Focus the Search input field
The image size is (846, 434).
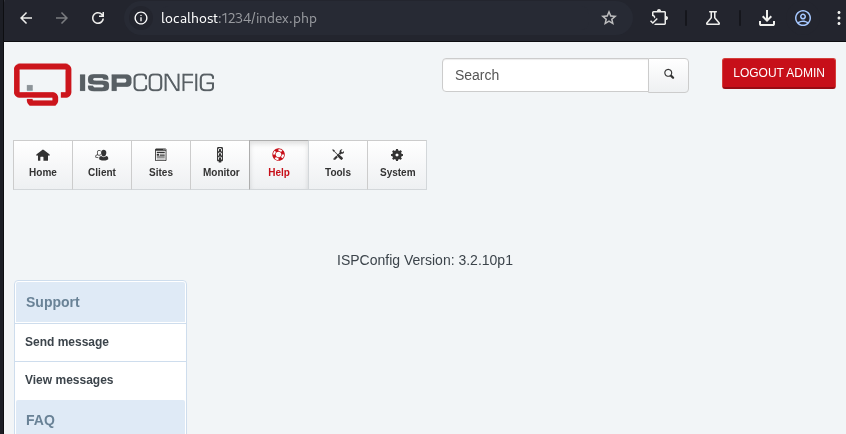(545, 75)
